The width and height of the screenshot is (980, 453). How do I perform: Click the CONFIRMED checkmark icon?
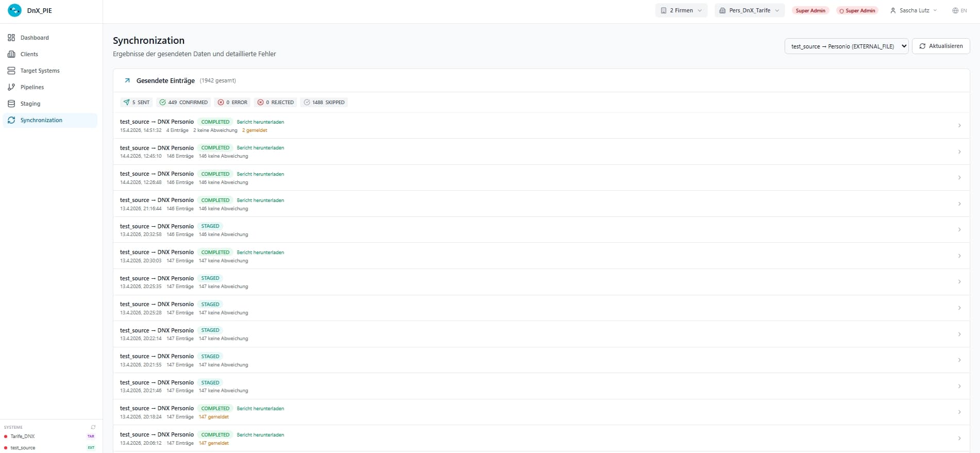pyautogui.click(x=162, y=102)
